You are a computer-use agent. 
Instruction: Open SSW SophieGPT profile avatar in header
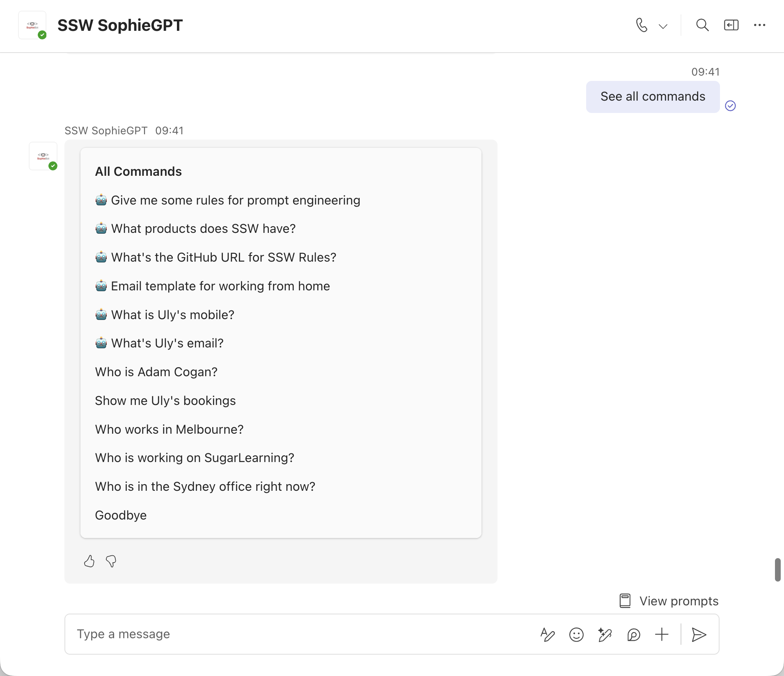(32, 25)
